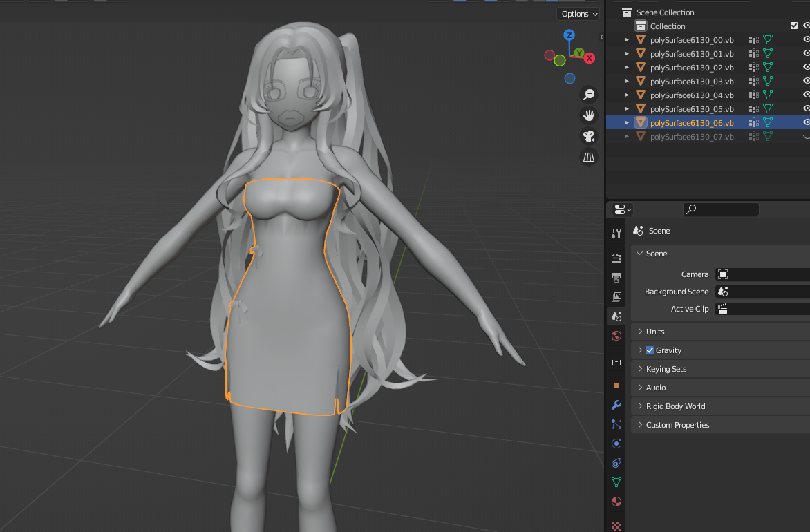Viewport: 810px width, 532px height.
Task: Toggle Collection exclude checkbox in outliner
Action: pyautogui.click(x=794, y=26)
